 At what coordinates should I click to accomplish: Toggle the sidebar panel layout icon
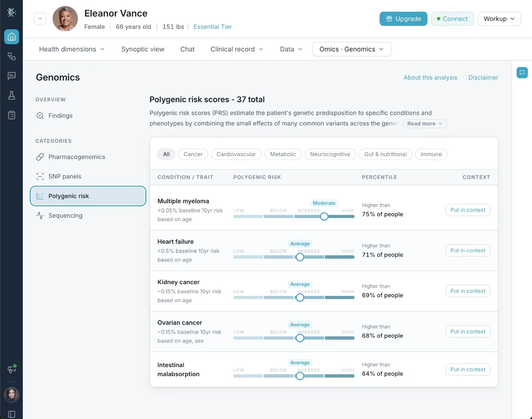(11, 414)
